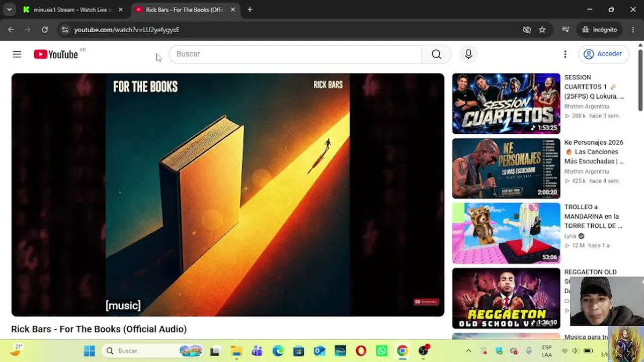Open the YouTube hamburger guide menu
This screenshot has width=644, height=362.
click(x=17, y=54)
